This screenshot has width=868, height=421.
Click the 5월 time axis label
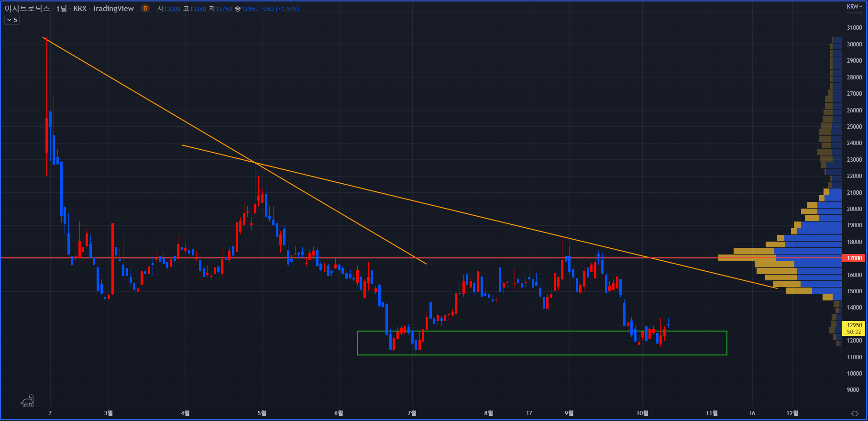click(262, 413)
